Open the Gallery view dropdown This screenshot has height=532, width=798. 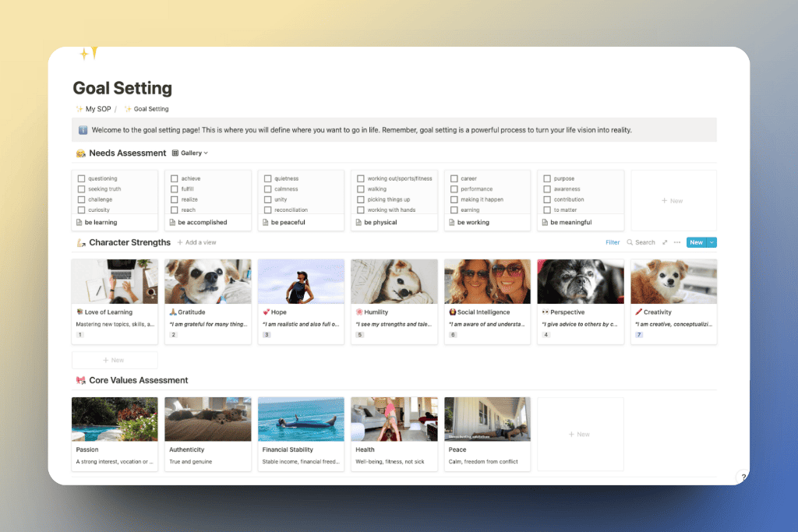(190, 153)
